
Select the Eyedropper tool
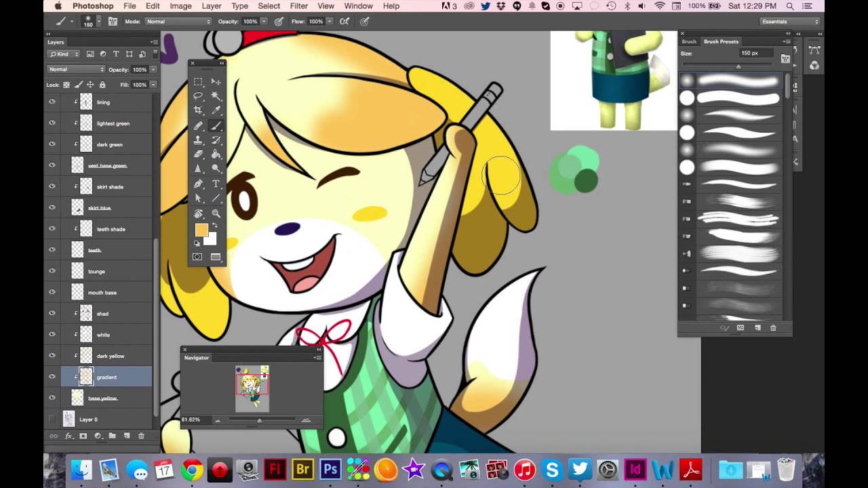(x=216, y=110)
